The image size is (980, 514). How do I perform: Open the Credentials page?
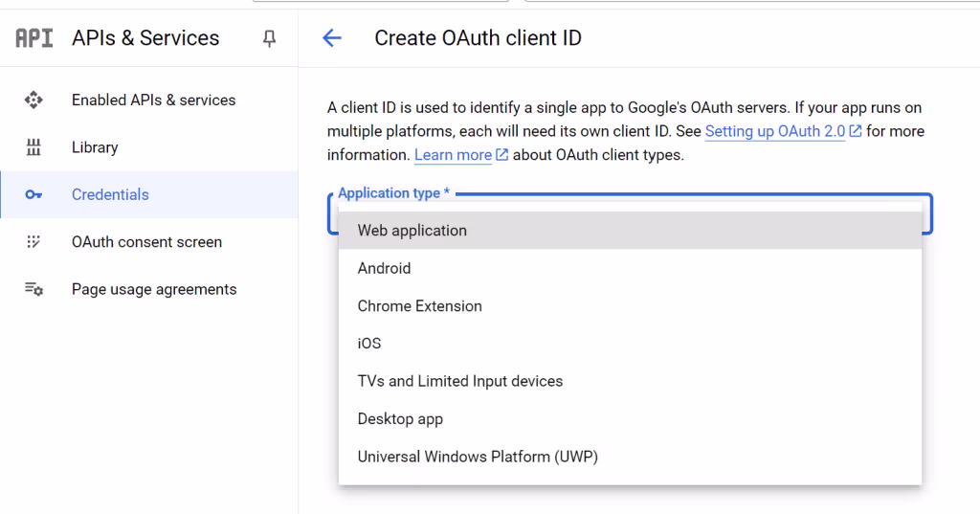pyautogui.click(x=148, y=194)
